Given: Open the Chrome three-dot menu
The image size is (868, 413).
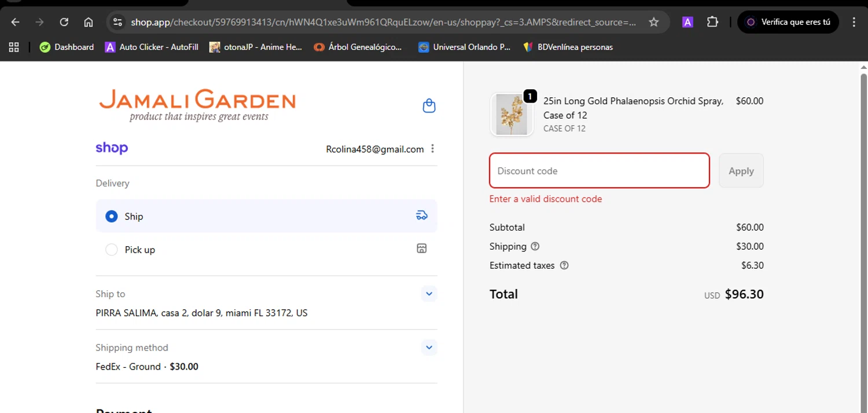Looking at the screenshot, I should point(854,22).
